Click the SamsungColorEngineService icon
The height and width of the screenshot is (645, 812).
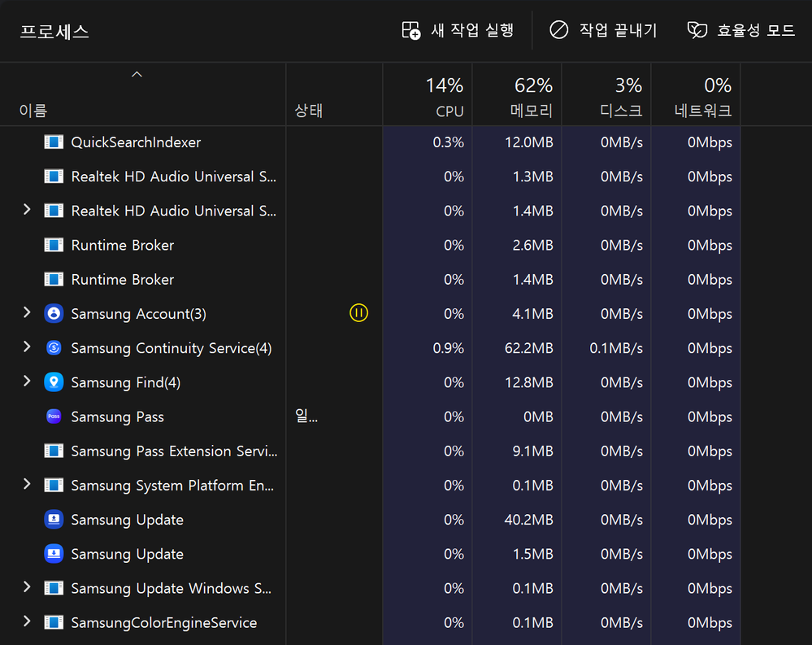tap(54, 622)
